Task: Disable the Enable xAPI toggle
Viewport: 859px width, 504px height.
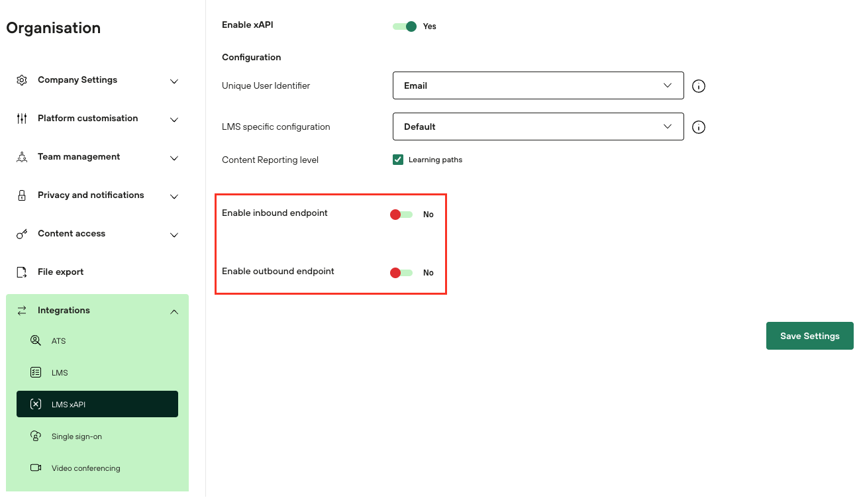Action: [405, 26]
